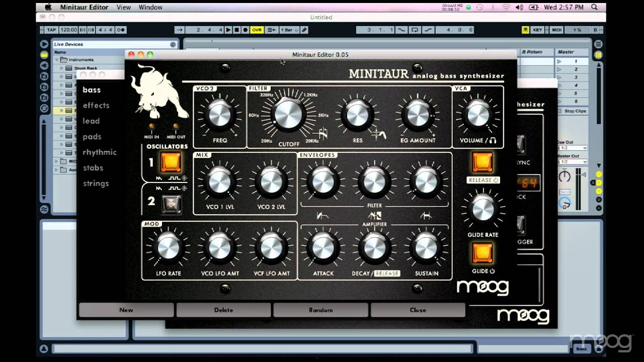Click the RES resonance knob
Image resolution: width=644 pixels, height=362 pixels.
pyautogui.click(x=357, y=115)
